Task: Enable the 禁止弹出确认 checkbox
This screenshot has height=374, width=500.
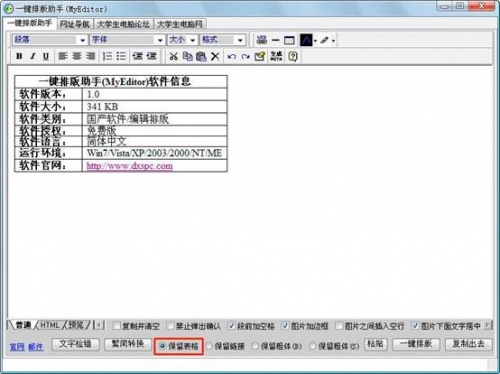Action: pyautogui.click(x=170, y=325)
